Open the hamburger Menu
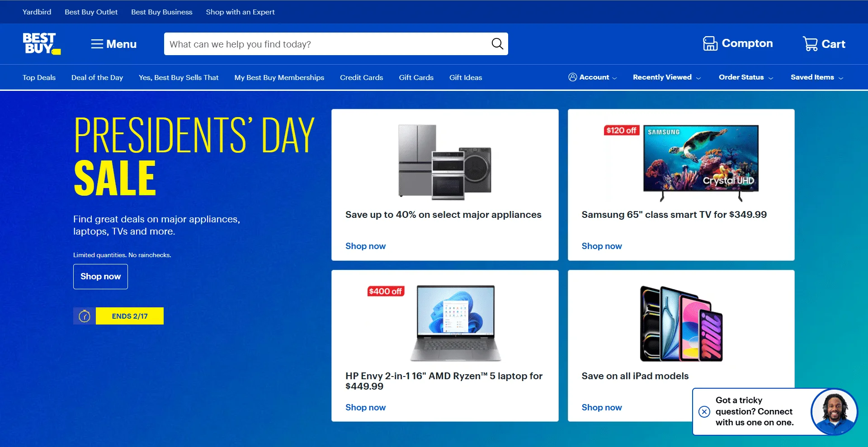The width and height of the screenshot is (868, 447). point(113,44)
